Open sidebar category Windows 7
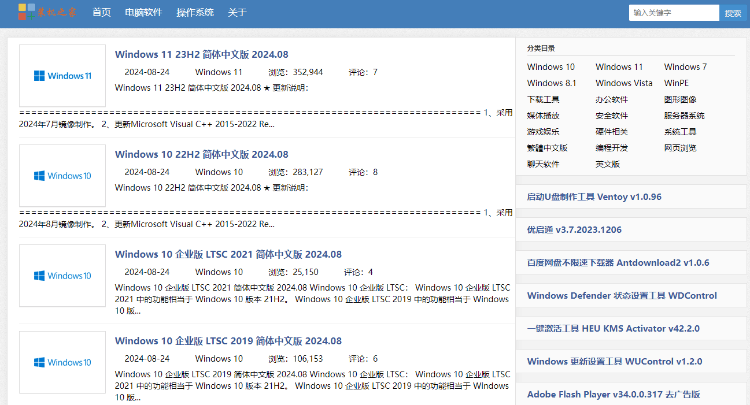 (685, 67)
